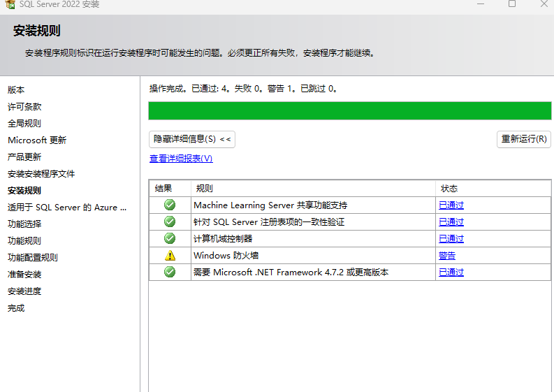Click the SQL Server setup title bar icon
The width and height of the screenshot is (554, 392).
coord(10,4)
